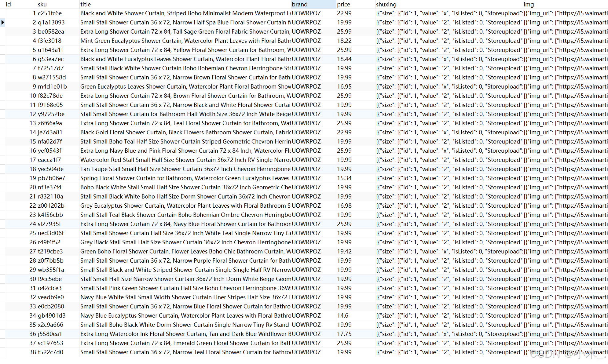Click the img column header

point(529,4)
